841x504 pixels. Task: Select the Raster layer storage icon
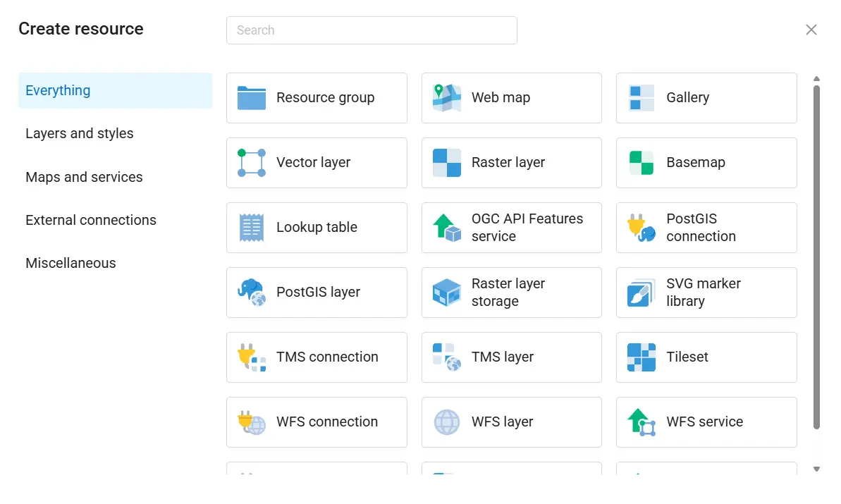447,293
